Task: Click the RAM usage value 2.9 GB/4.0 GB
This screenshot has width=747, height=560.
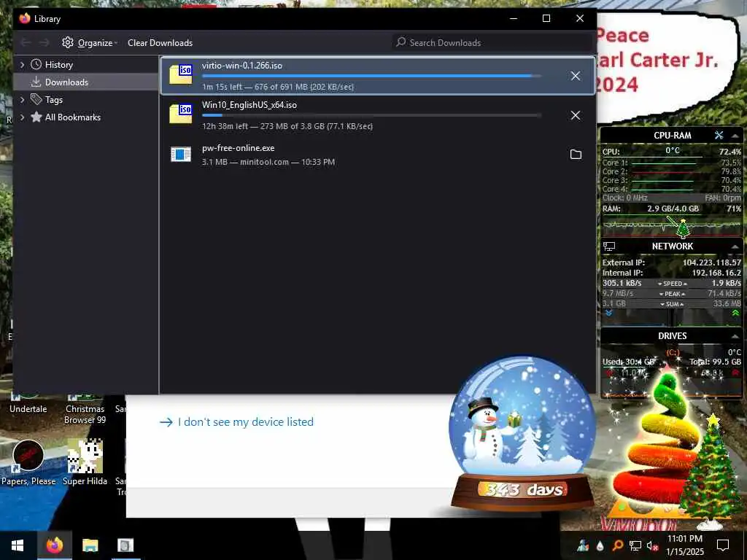Action: (673, 209)
